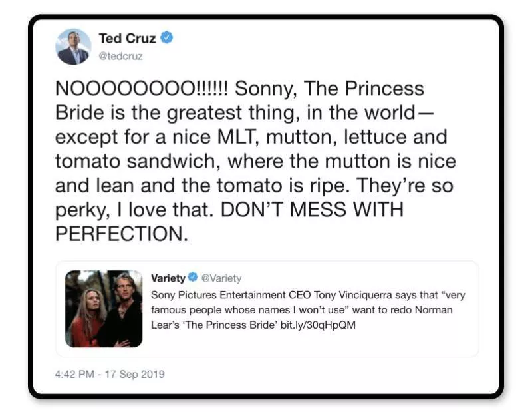The width and height of the screenshot is (532, 412).
Task: Open the Princess Bride photo thumbnail
Action: tap(104, 309)
